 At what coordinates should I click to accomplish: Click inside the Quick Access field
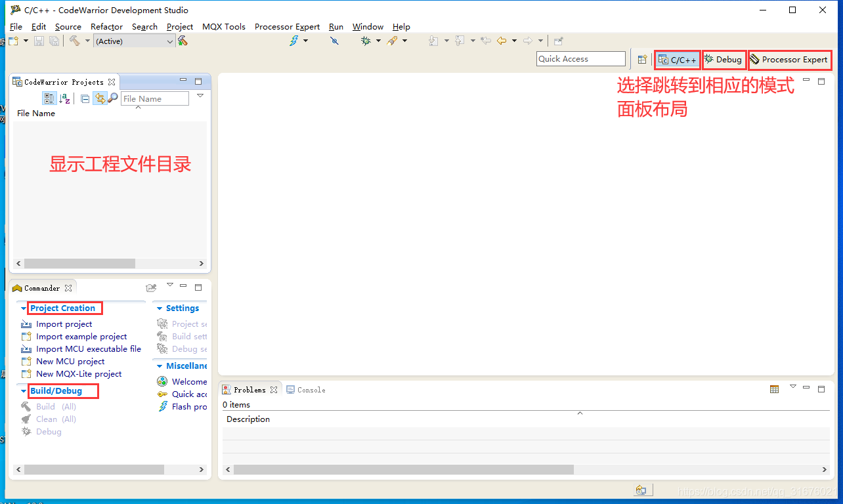point(580,58)
